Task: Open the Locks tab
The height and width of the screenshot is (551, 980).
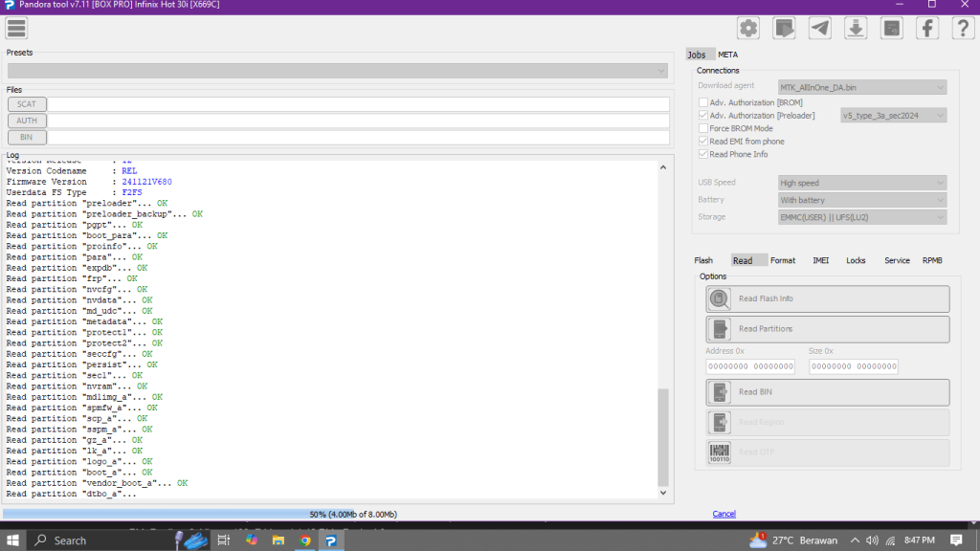Action: point(856,260)
